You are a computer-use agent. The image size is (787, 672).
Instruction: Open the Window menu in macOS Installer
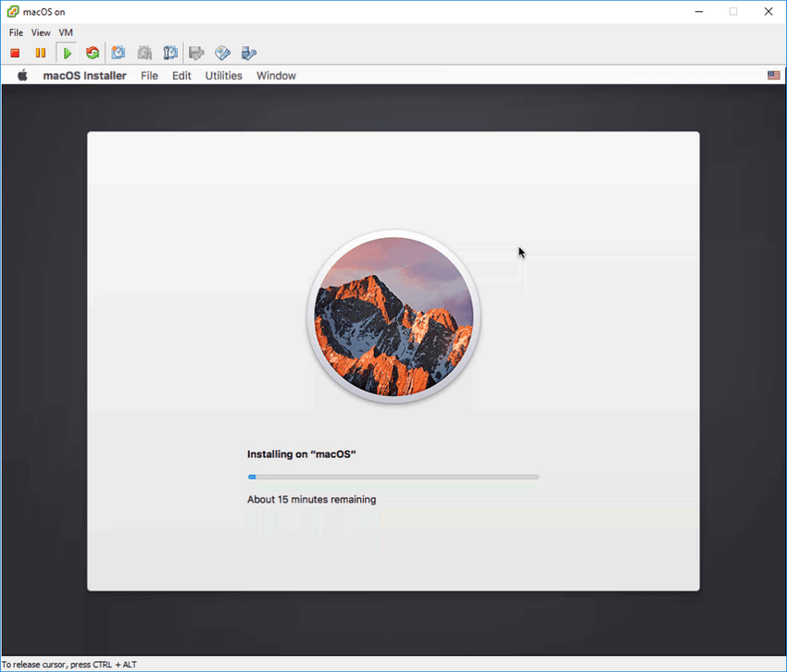pos(276,76)
